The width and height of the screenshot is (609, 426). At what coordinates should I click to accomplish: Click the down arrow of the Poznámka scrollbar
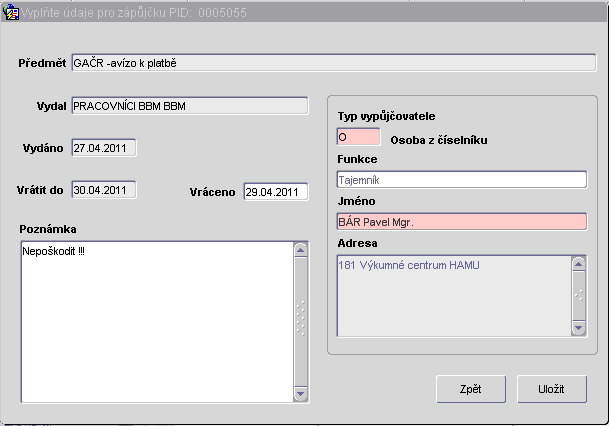[301, 394]
